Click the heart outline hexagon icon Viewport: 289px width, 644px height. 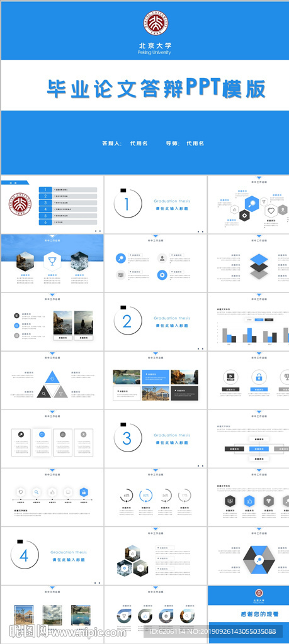tap(271, 211)
